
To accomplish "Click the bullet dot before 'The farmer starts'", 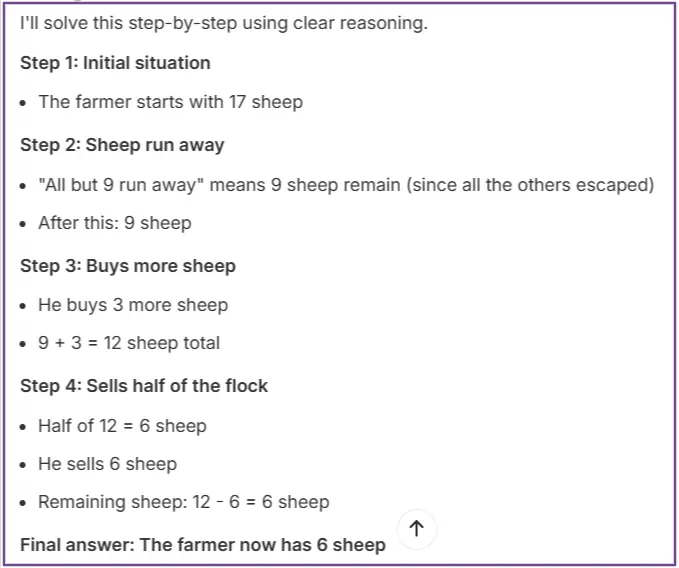I will click(24, 103).
